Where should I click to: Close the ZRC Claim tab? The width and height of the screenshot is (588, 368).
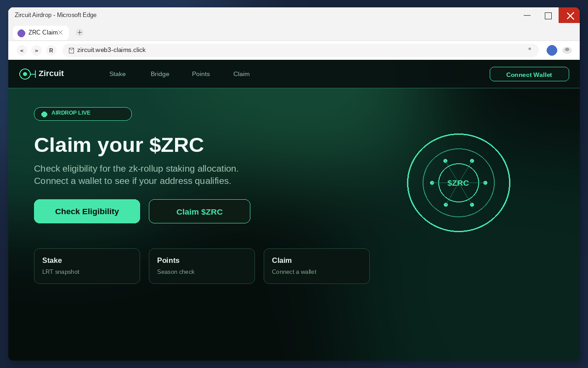point(60,33)
